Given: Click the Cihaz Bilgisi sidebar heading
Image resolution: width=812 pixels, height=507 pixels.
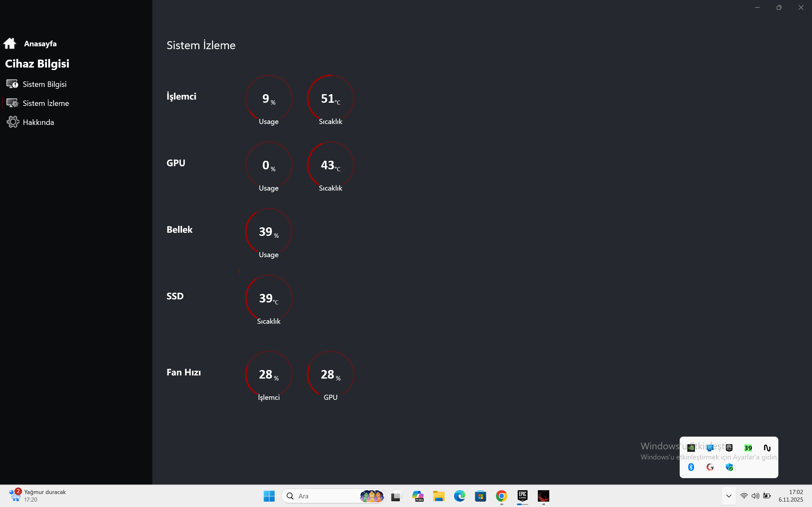Looking at the screenshot, I should click(37, 64).
